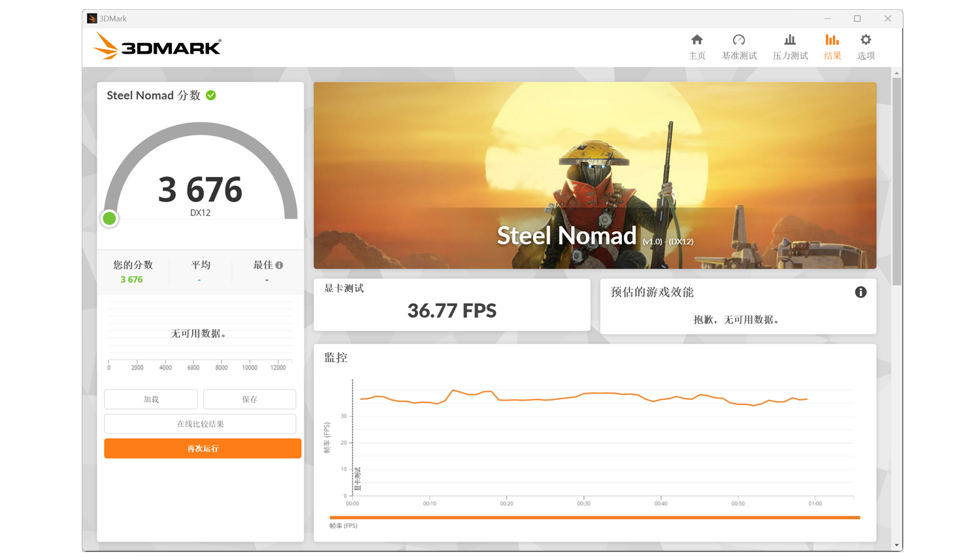Click the info icon in 预估的游戏效能 panel
Screen dimensions: 980x560
coord(860,292)
